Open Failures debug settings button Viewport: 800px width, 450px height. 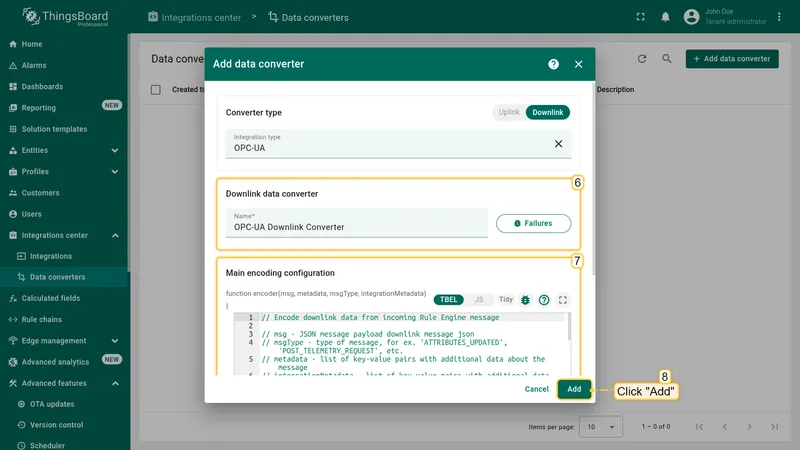point(533,223)
